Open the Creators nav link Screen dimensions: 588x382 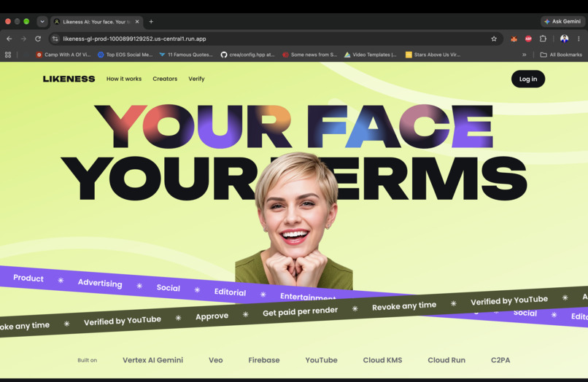[x=165, y=79]
